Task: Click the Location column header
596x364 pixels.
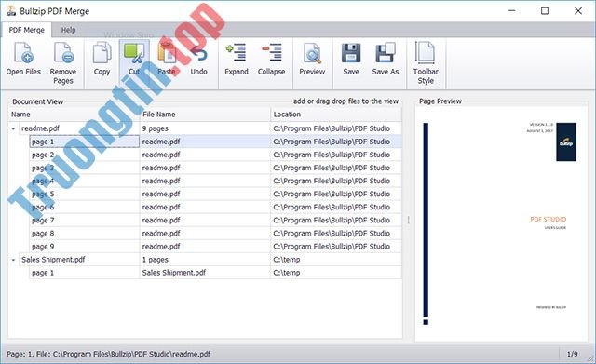Action: (x=336, y=115)
